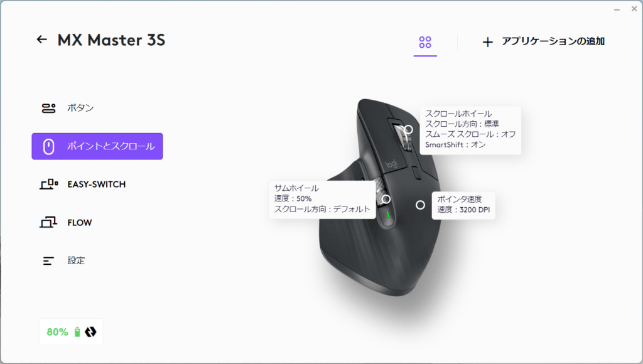Go back using the left arrow icon
Image resolution: width=643 pixels, height=364 pixels.
(41, 40)
